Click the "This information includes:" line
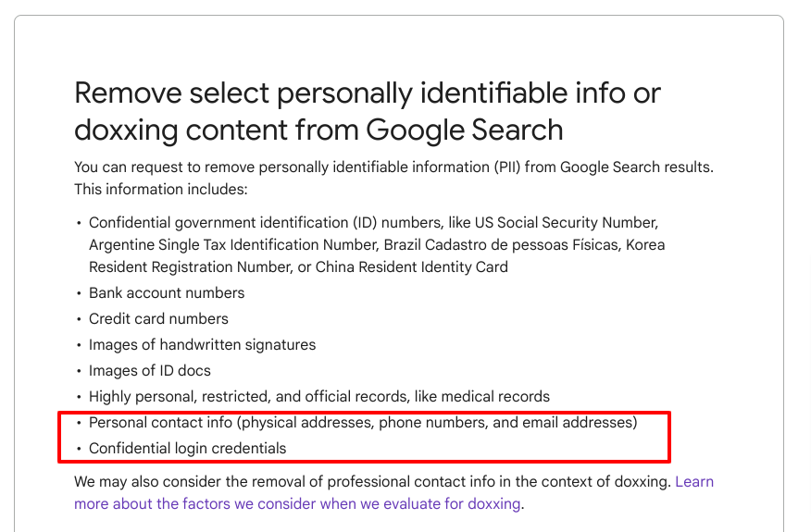The image size is (811, 532). [x=161, y=190]
